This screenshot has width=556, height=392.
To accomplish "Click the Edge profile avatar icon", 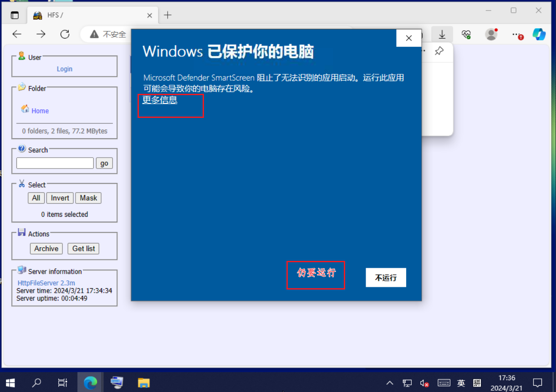I will (x=491, y=34).
